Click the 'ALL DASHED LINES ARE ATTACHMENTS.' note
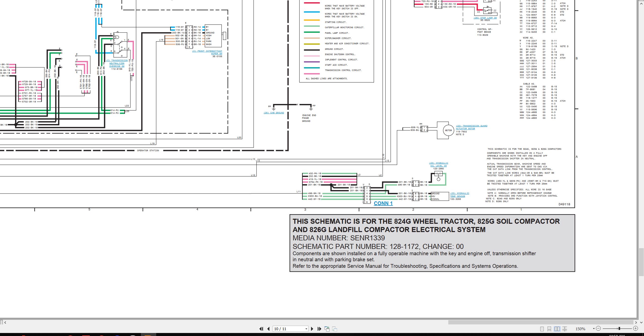 pos(327,79)
